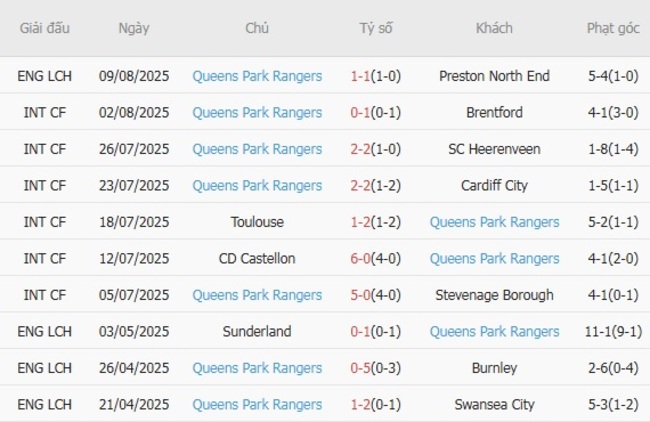The image size is (650, 422).
Task: Open Queens Park Rangers link in Toulouse row
Action: (x=494, y=222)
